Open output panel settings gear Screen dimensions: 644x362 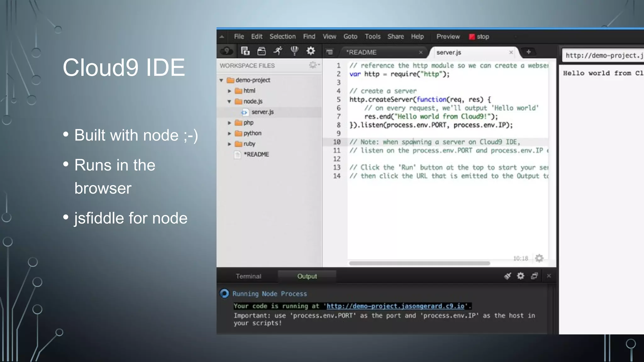pos(521,276)
